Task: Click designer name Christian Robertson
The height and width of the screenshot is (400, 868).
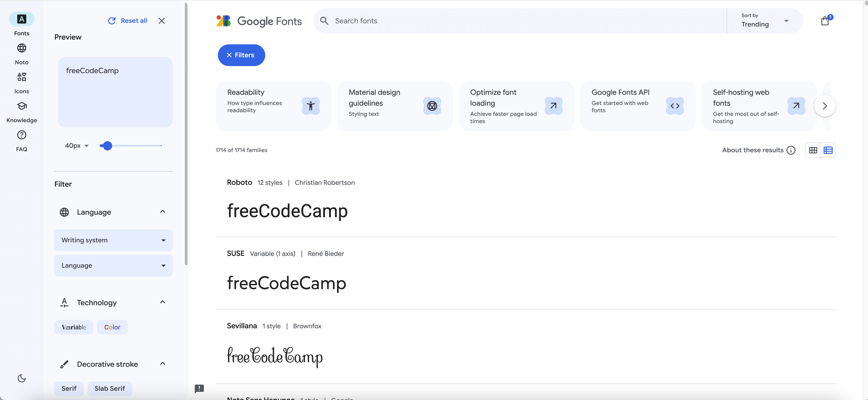Action: coord(325,182)
